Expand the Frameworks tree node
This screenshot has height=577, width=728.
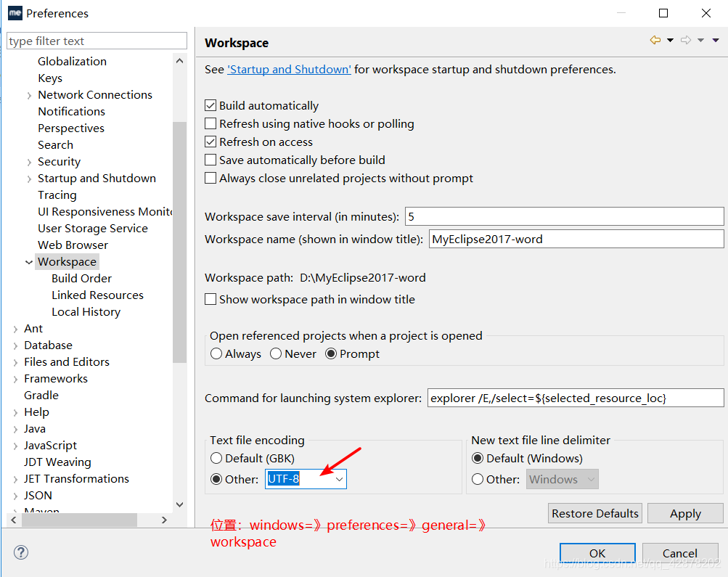pos(15,380)
